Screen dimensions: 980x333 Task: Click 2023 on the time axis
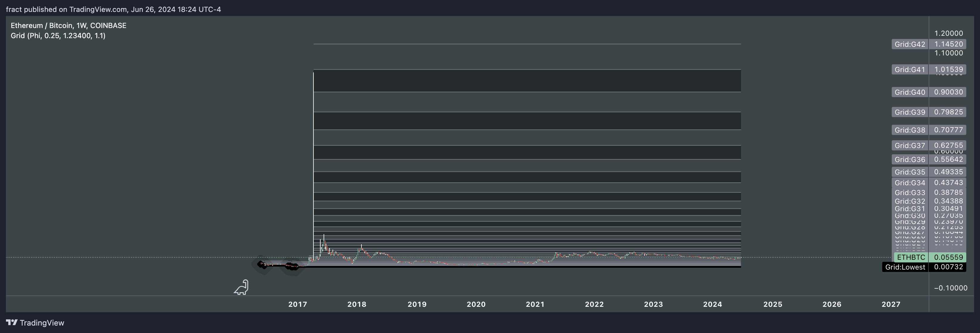[653, 304]
